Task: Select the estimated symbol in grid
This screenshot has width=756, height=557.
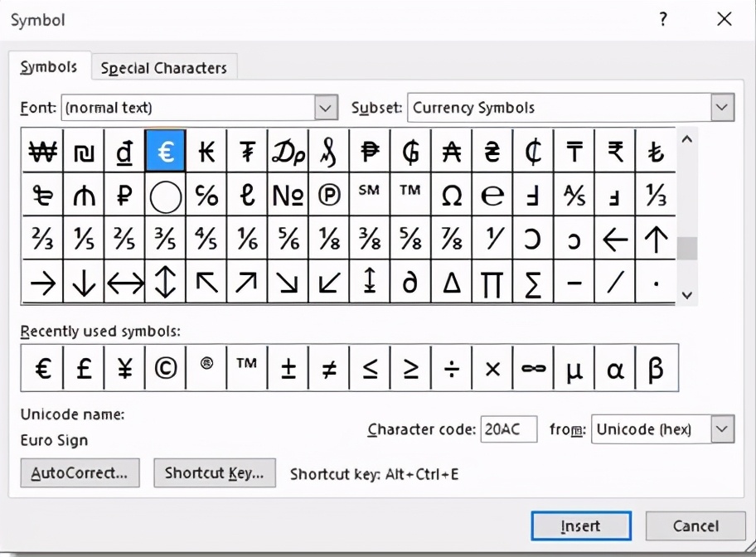Action: pyautogui.click(x=492, y=195)
